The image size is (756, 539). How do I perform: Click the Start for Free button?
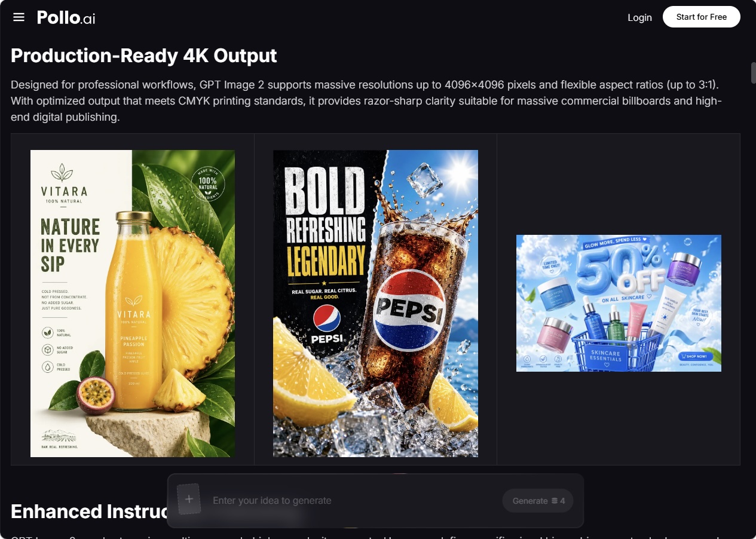point(702,17)
